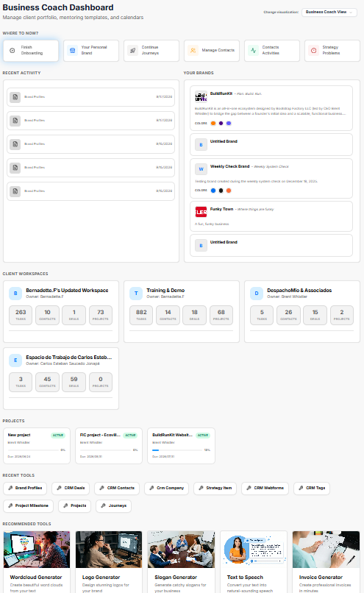The width and height of the screenshot is (364, 593).
Task: Click the Wordcloud Generator title text
Action: 36,578
